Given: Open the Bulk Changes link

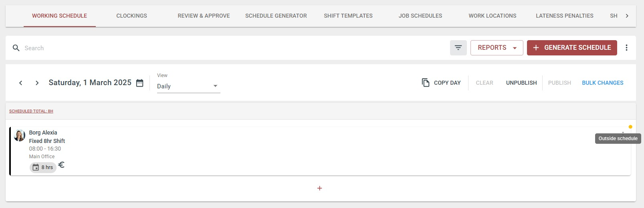Looking at the screenshot, I should click(603, 83).
